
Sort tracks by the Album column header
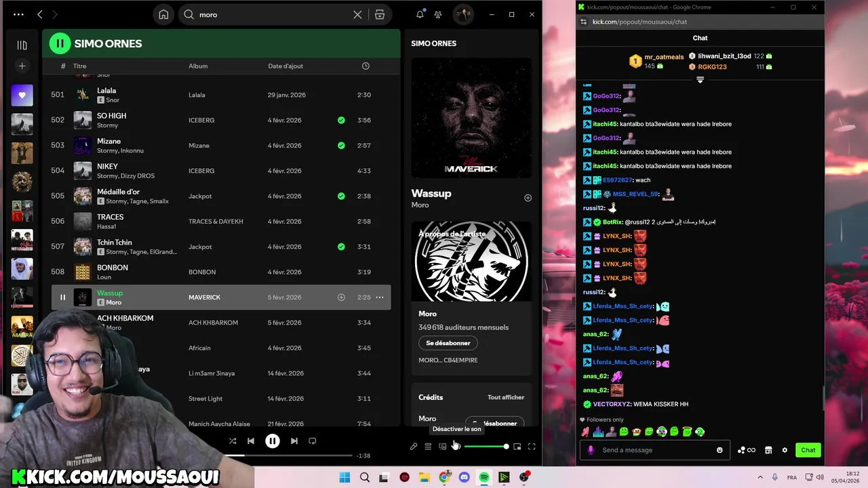(198, 66)
